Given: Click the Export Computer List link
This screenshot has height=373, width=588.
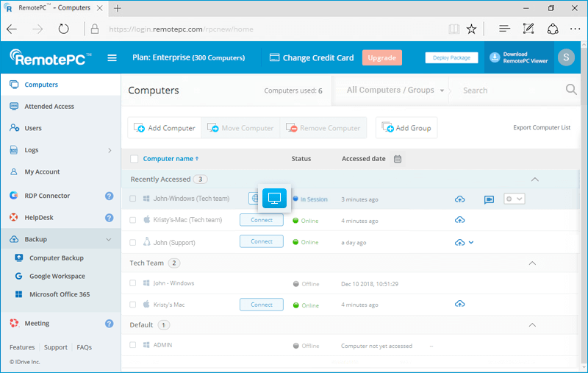Looking at the screenshot, I should coord(541,128).
